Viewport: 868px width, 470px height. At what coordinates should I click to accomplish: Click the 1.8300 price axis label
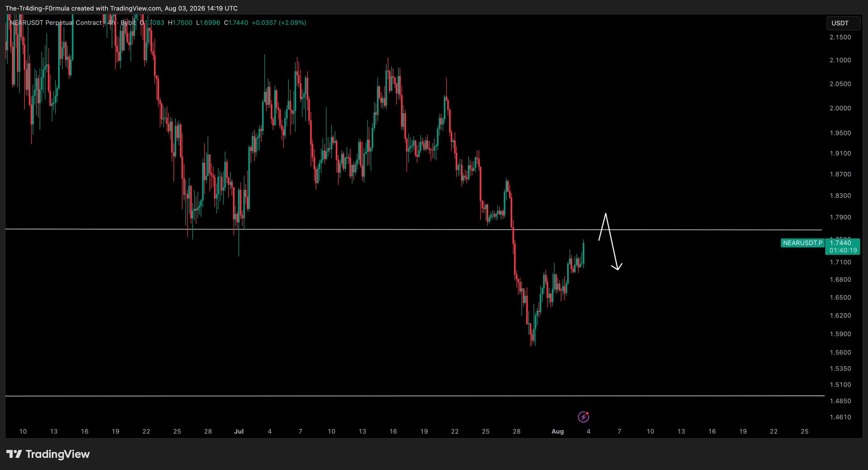tap(840, 196)
